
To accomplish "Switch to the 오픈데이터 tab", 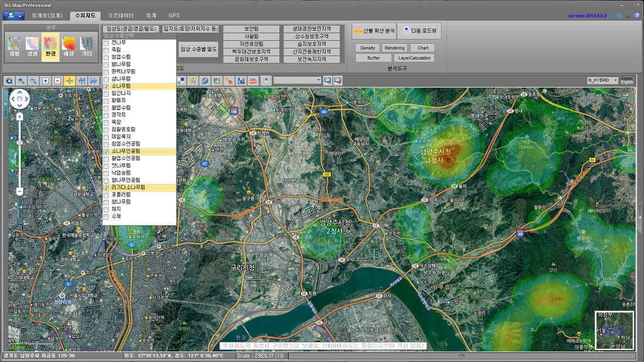I will (x=120, y=14).
